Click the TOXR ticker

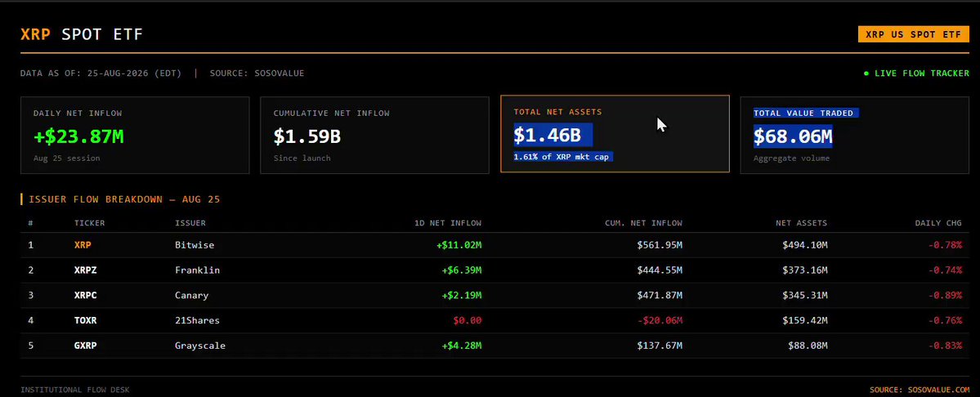(x=86, y=321)
